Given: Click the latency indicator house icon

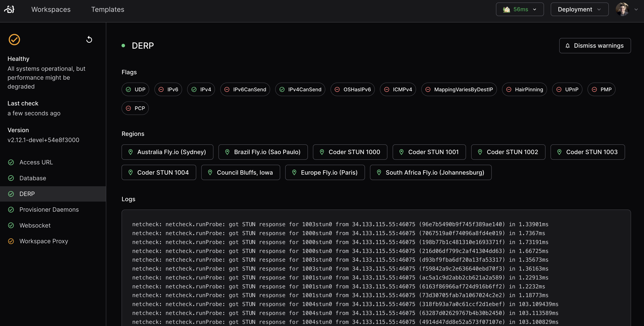Looking at the screenshot, I should [506, 9].
